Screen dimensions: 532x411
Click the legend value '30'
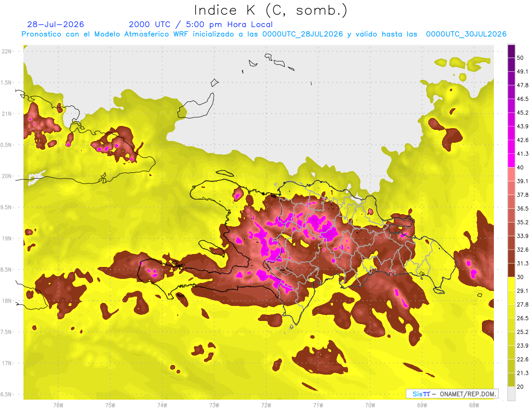tap(520, 278)
